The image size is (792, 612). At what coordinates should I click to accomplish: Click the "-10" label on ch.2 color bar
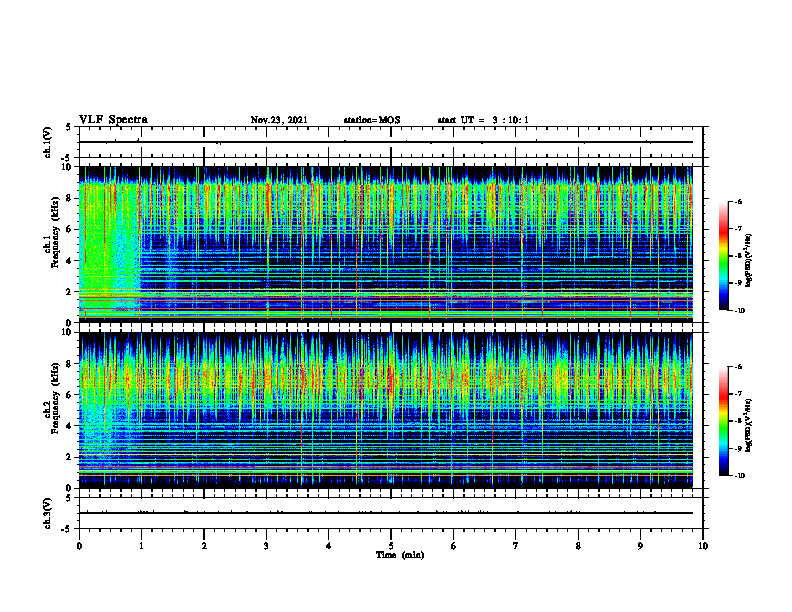[x=739, y=475]
